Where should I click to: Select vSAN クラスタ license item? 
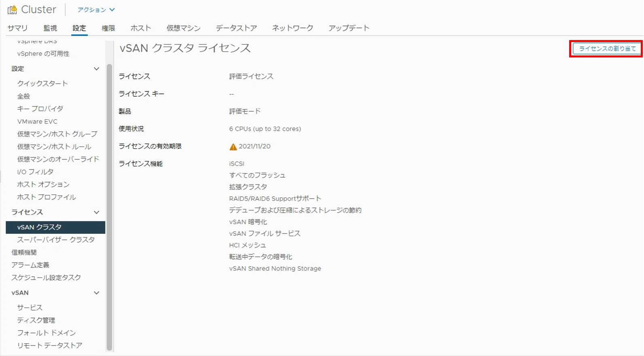(55, 227)
